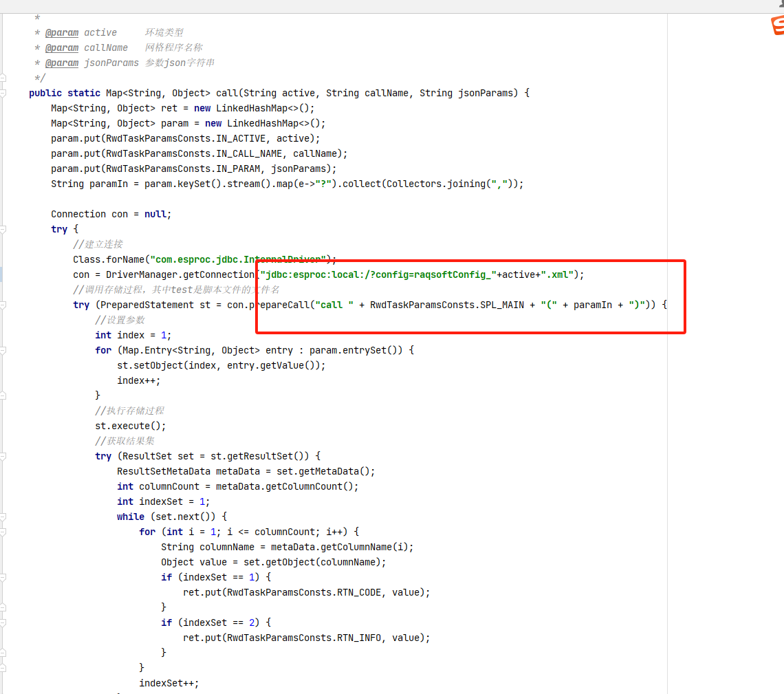Click the jsonParams Javadoc param tag
Image resolution: width=784 pixels, height=694 pixels.
[62, 63]
